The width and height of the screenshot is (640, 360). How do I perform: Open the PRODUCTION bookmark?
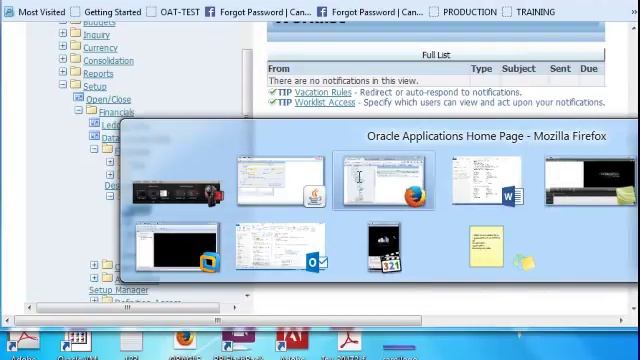click(463, 12)
